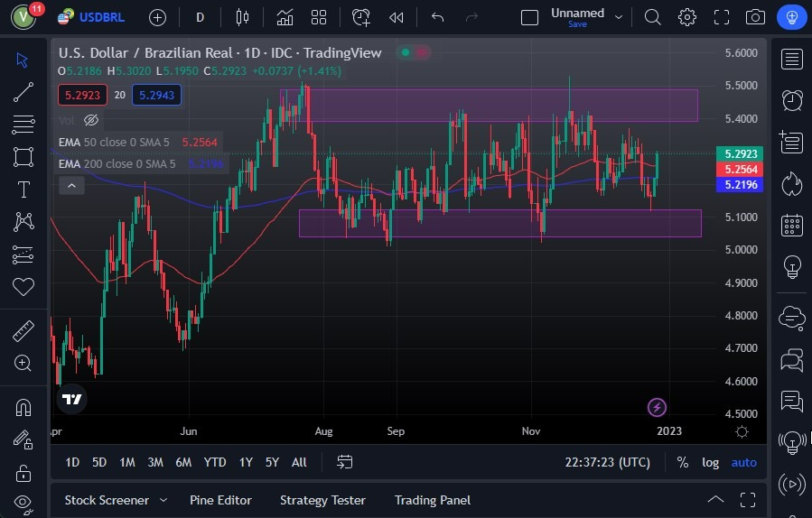Select the rectangle shapes tool
This screenshot has height=518, width=812.
point(23,157)
